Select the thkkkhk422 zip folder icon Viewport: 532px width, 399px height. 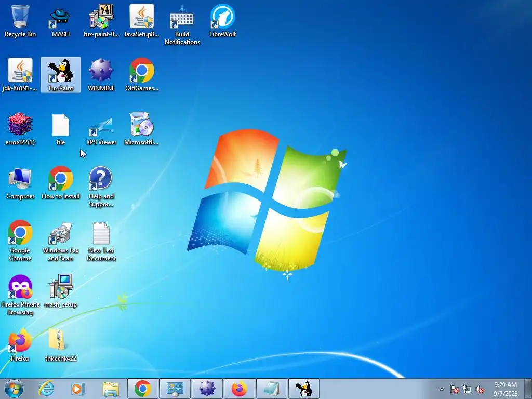click(61, 345)
